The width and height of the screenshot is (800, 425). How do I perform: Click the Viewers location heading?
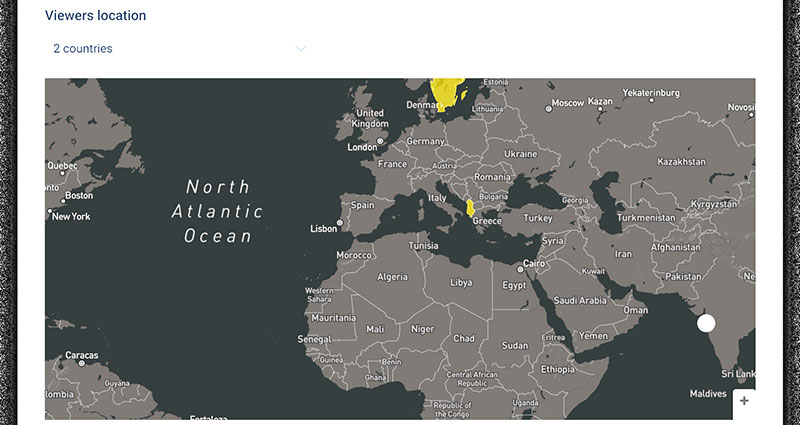tap(96, 16)
